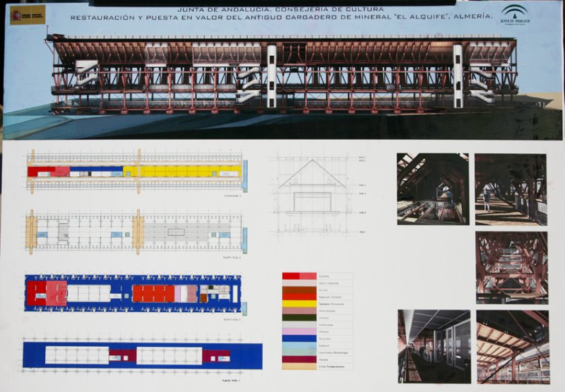Click the left white stair tower in the elevation
565x392 pixels.
[271, 76]
